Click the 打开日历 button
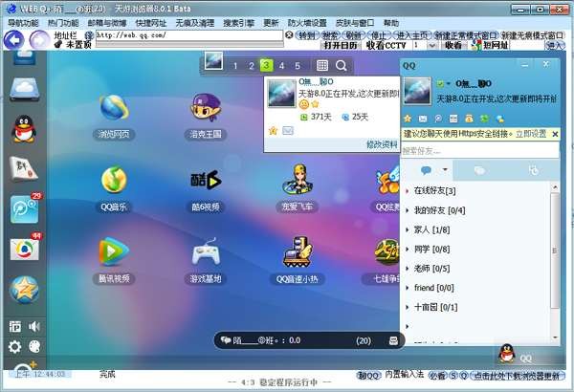This screenshot has width=574, height=392. [340, 45]
